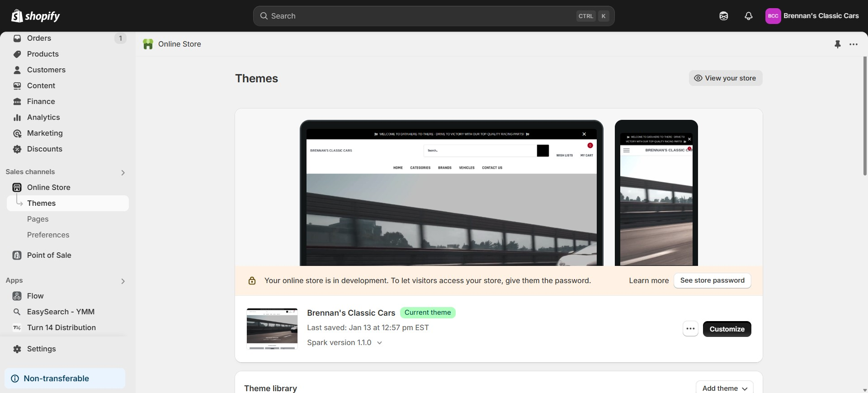Click the Shopify logo
868x393 pixels.
click(x=35, y=16)
